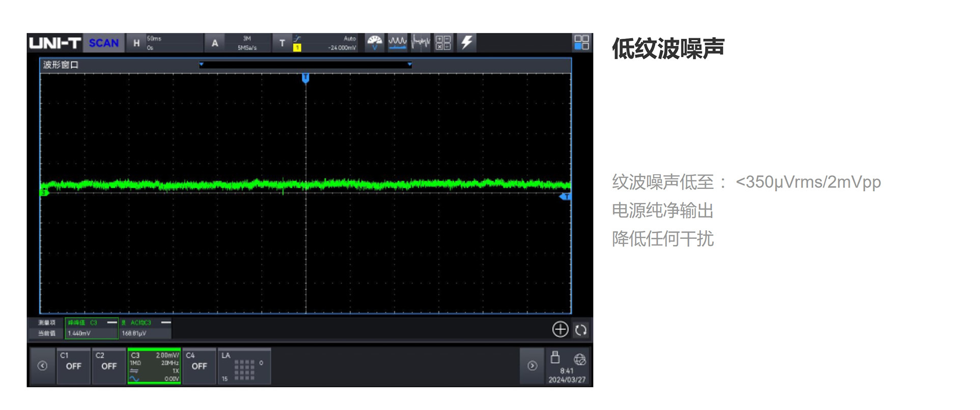Open the A acquisition settings showing 5MSa/s
This screenshot has width=980, height=410.
pos(237,43)
